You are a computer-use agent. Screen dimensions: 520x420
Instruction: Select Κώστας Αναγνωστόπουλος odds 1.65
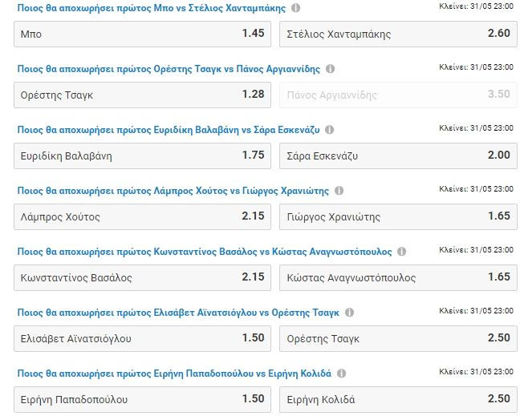coord(401,277)
